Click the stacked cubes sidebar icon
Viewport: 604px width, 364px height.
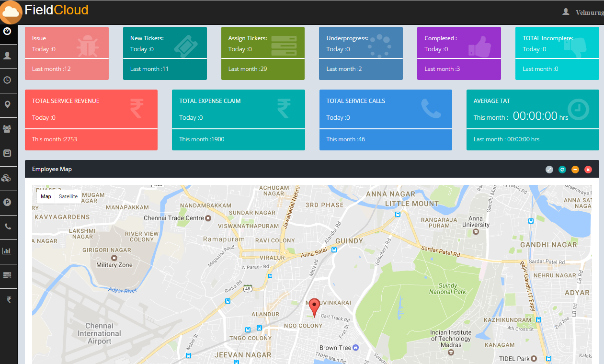[7, 178]
